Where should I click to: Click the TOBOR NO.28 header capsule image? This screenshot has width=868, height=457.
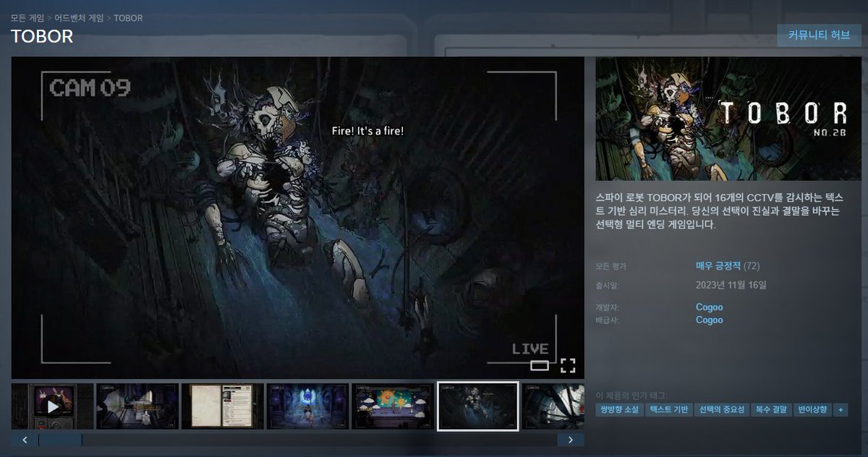(x=728, y=119)
